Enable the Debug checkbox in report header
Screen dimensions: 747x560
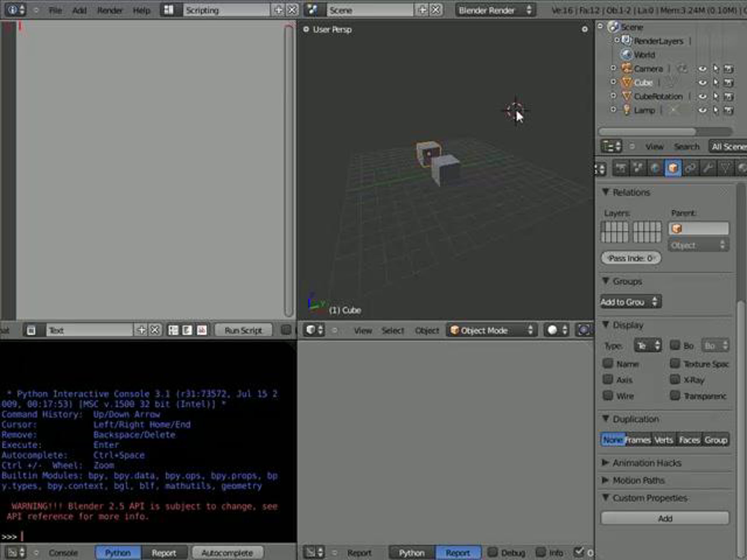click(493, 552)
